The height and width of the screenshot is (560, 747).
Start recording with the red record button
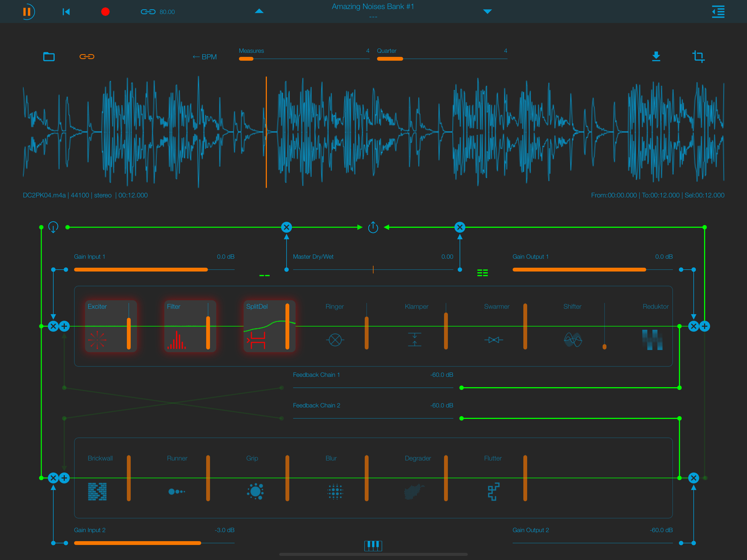tap(105, 12)
